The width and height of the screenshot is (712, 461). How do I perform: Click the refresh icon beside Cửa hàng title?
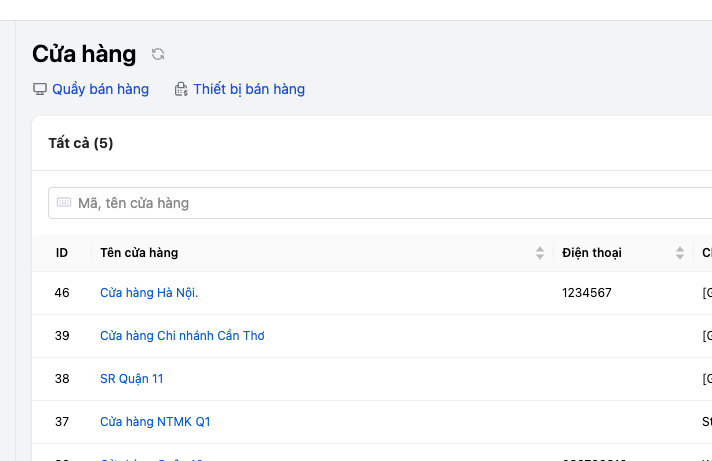[158, 54]
